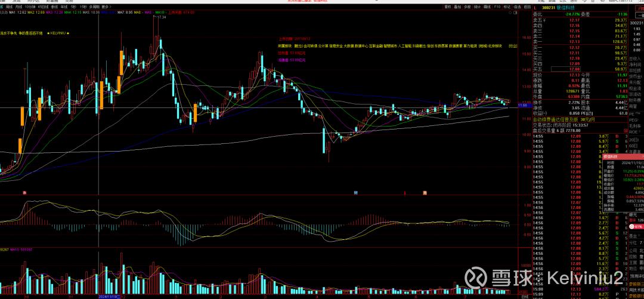Click the 返回 back button
The image size is (644, 299).
point(527,7)
